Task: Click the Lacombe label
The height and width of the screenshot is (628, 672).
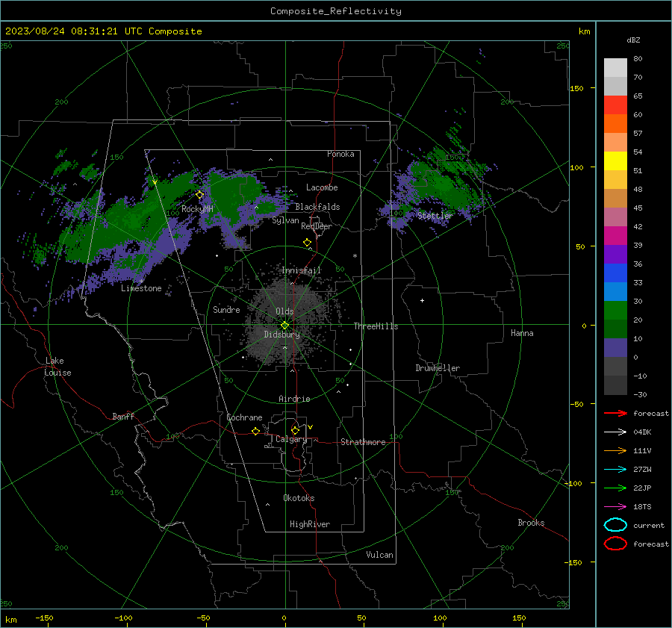Action: pyautogui.click(x=322, y=187)
